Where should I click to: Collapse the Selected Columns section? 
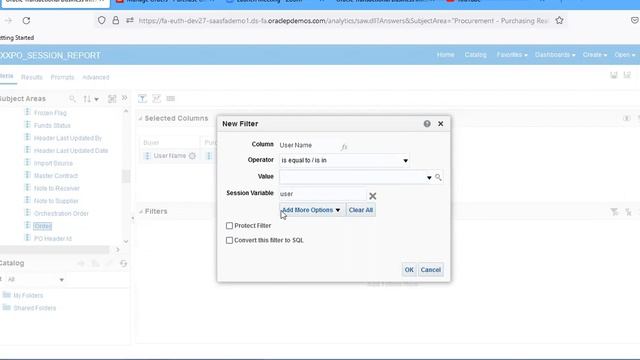[x=140, y=118]
